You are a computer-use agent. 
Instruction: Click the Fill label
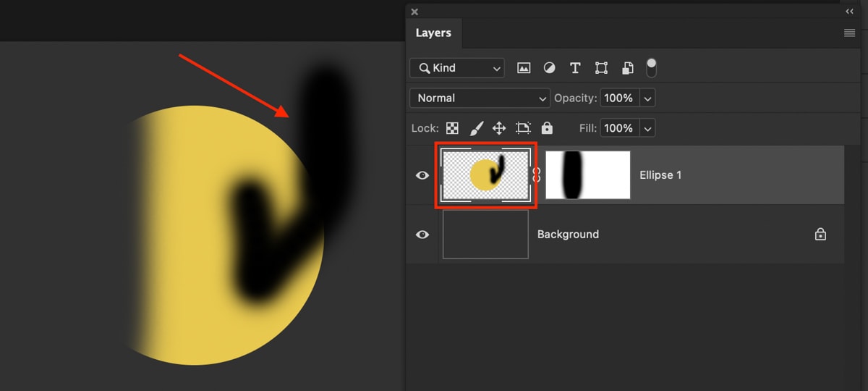click(x=588, y=128)
